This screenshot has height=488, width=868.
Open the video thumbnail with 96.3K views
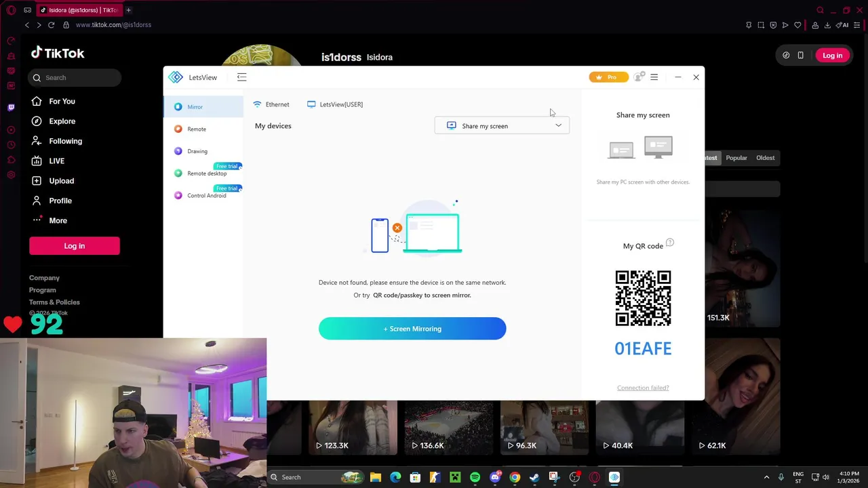tap(545, 426)
